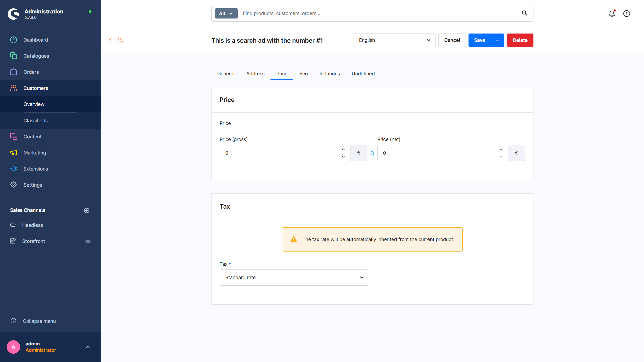Click the Marketing megaphone icon
Screen dimensions: 644x362
coord(13,153)
